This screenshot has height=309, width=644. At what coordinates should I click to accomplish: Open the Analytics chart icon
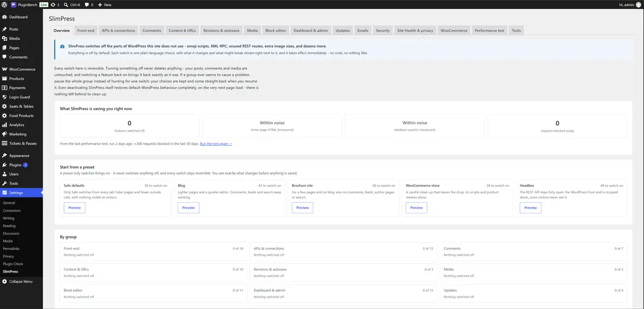4,125
